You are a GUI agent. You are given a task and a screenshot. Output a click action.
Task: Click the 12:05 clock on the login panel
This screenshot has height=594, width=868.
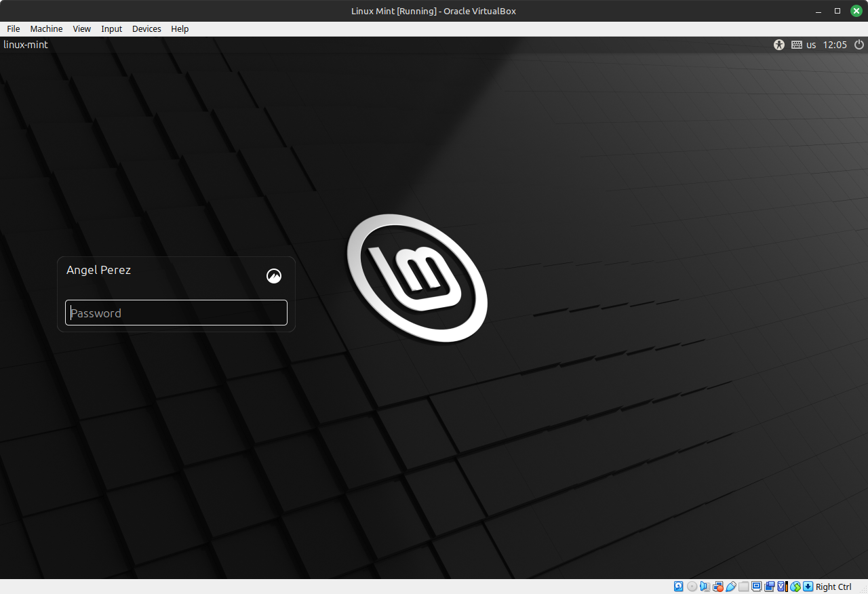[835, 45]
